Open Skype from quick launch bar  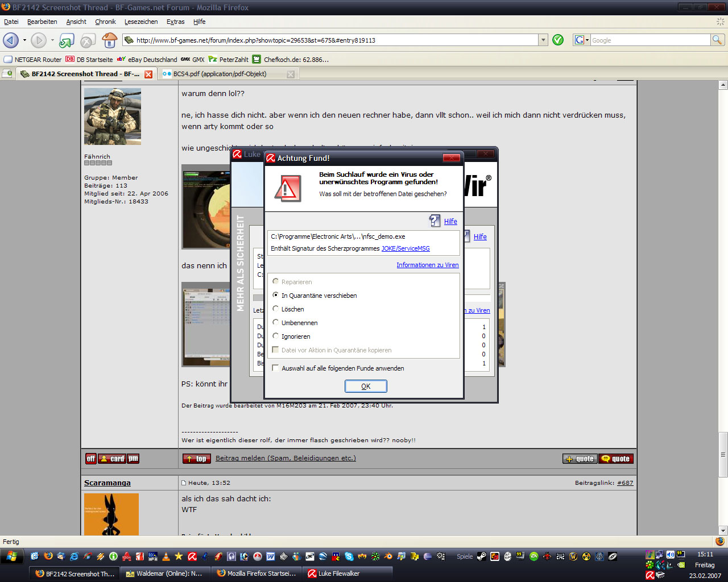coord(349,556)
